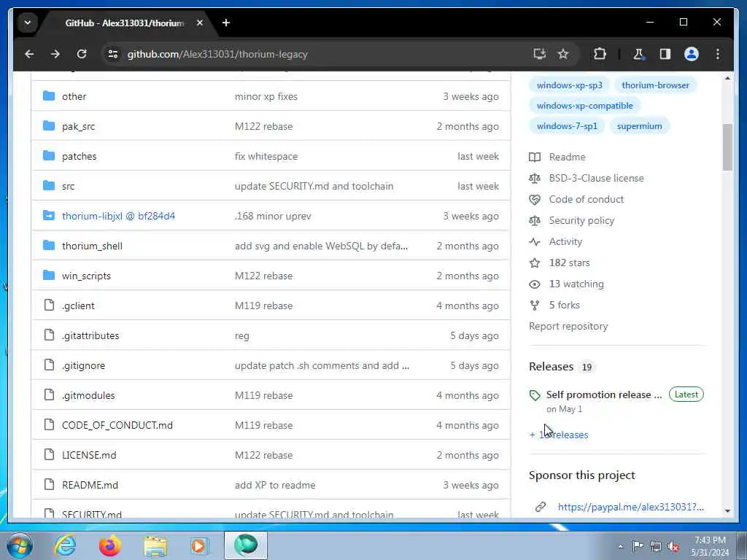The height and width of the screenshot is (560, 747).
Task: Open 'reg' commit message
Action: pos(241,336)
